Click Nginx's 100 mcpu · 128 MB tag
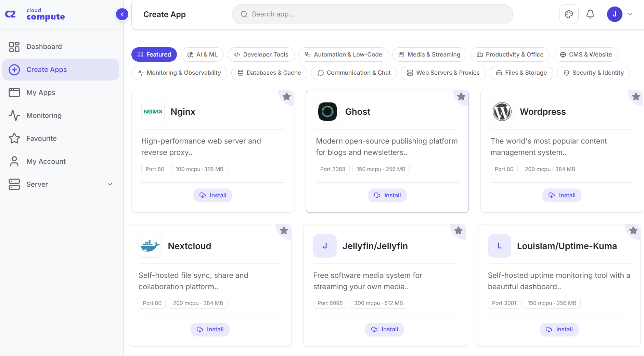The image size is (644, 356). (x=199, y=169)
